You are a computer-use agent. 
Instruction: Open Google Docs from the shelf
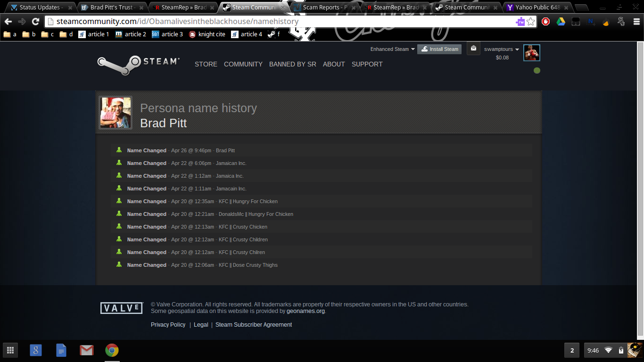tap(61, 350)
